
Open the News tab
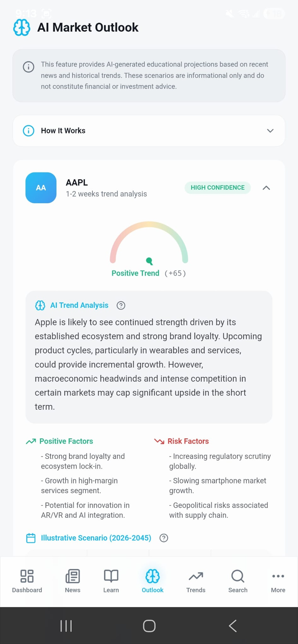point(73,581)
